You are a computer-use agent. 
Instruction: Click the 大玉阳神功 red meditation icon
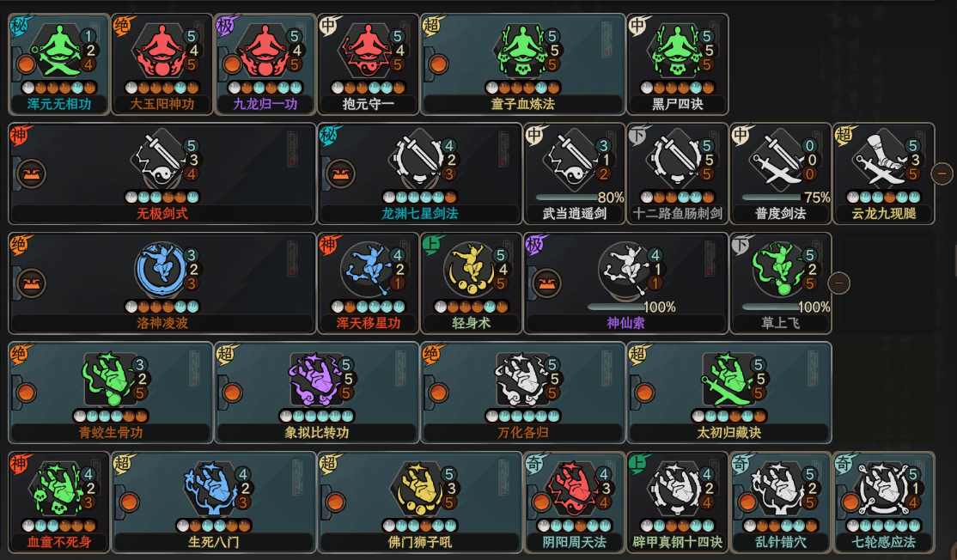click(162, 52)
